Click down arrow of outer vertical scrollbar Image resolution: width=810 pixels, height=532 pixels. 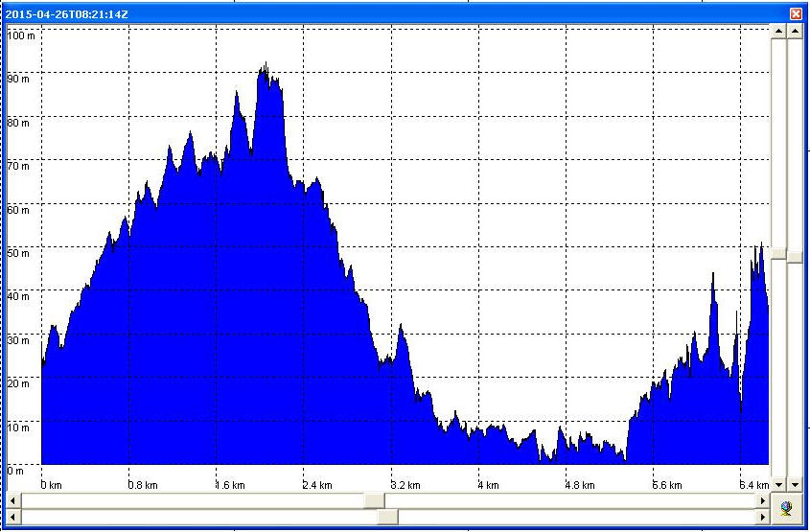(x=795, y=485)
